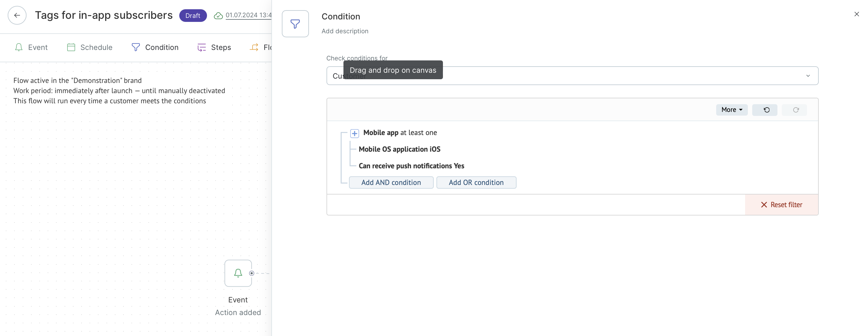Click the undo refresh icon in condition panel
The image size is (868, 336).
click(765, 110)
